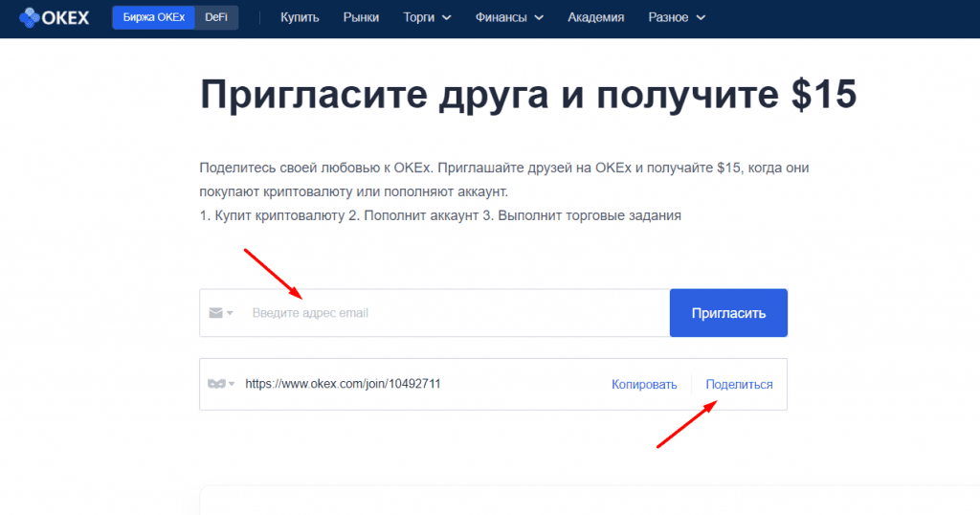
Task: Click the referral URL okex.com/join/10492711
Action: [x=343, y=384]
